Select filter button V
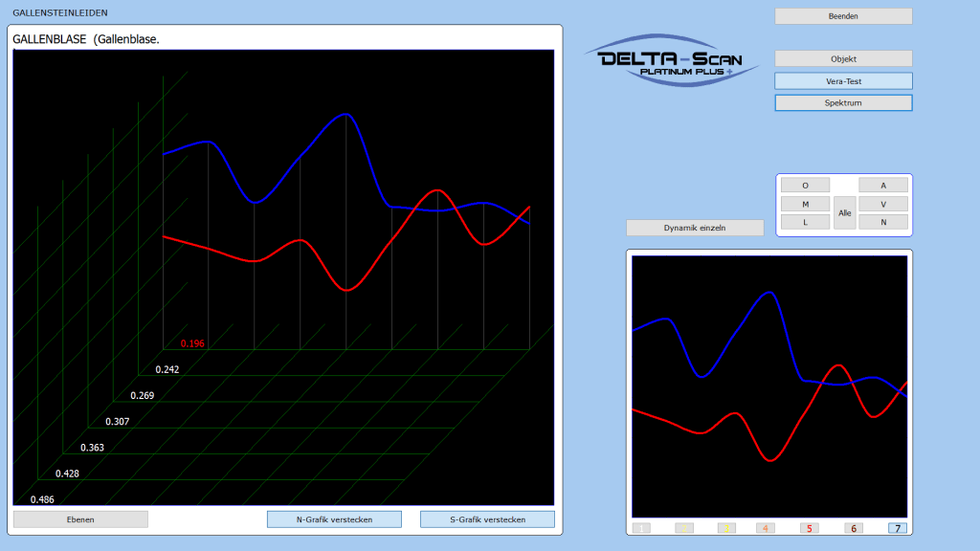Viewport: 980px width, 551px height. (882, 204)
